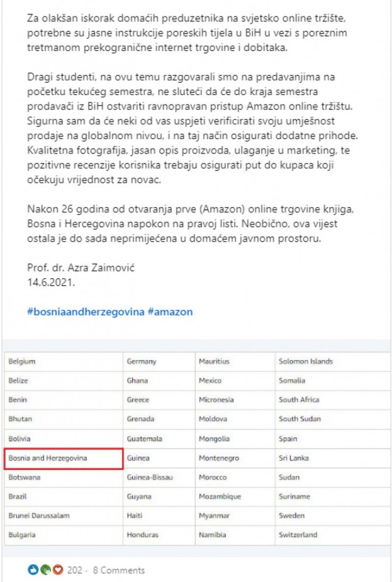Open the #bosniaandherzegovina hashtag

click(x=85, y=312)
